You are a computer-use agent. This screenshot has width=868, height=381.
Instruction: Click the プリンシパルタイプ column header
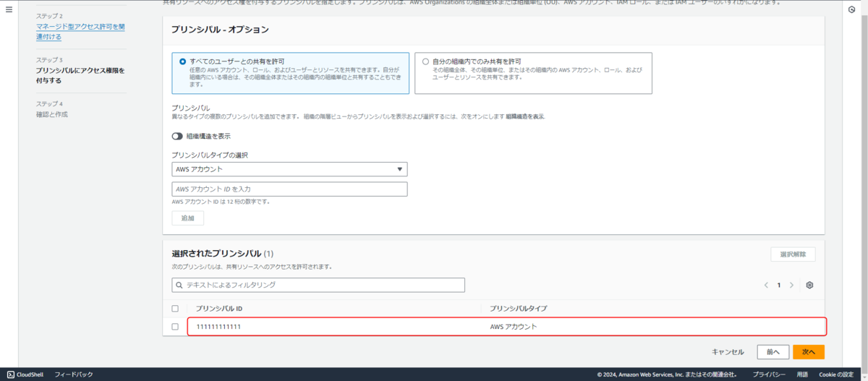518,309
